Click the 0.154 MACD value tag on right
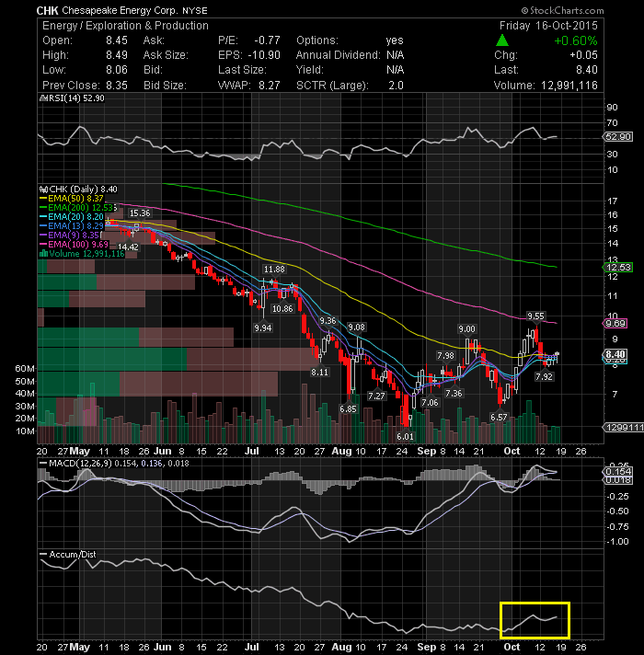Screen dimensions: 644x655 [617, 472]
